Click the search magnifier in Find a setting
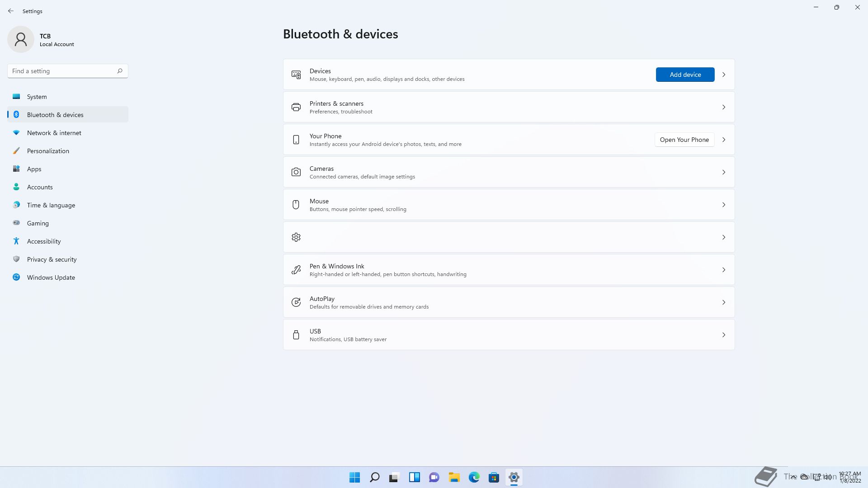868x488 pixels. point(120,71)
